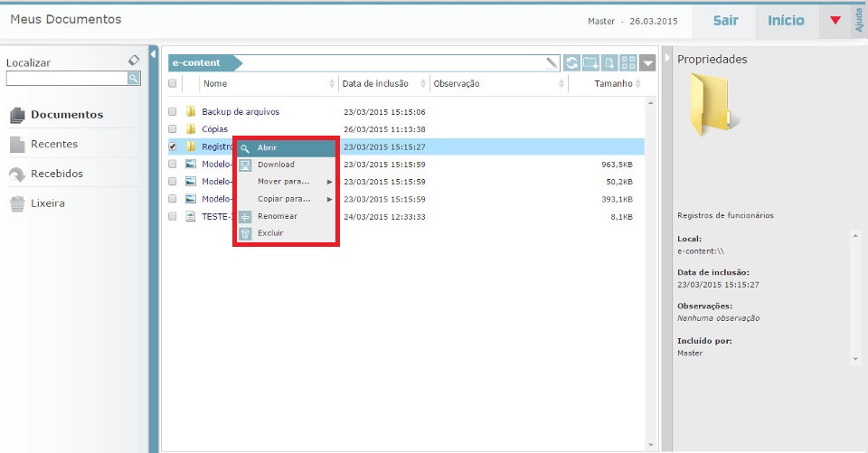Click the Sair link

[x=725, y=21]
